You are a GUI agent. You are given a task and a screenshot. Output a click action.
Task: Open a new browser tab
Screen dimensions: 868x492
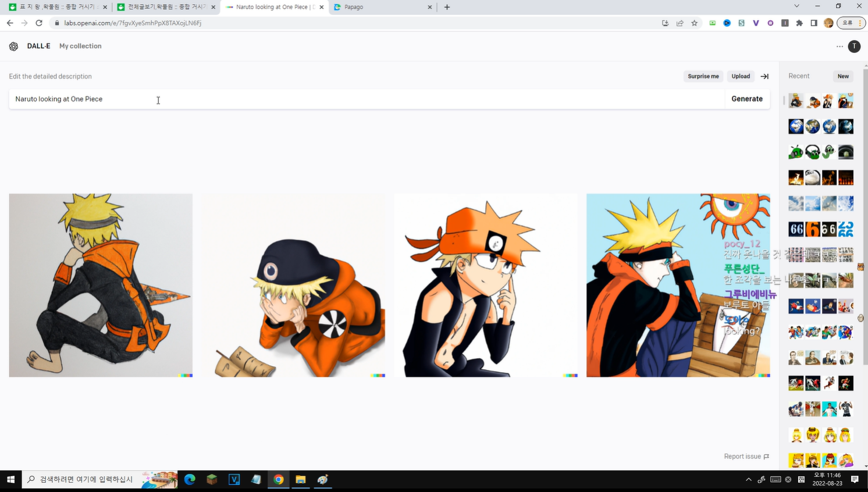[447, 7]
